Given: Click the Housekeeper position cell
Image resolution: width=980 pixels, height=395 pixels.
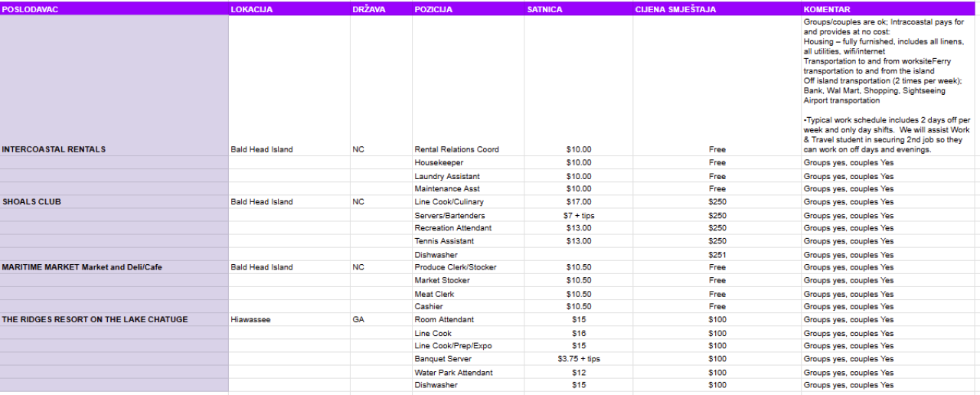Looking at the screenshot, I should click(469, 163).
